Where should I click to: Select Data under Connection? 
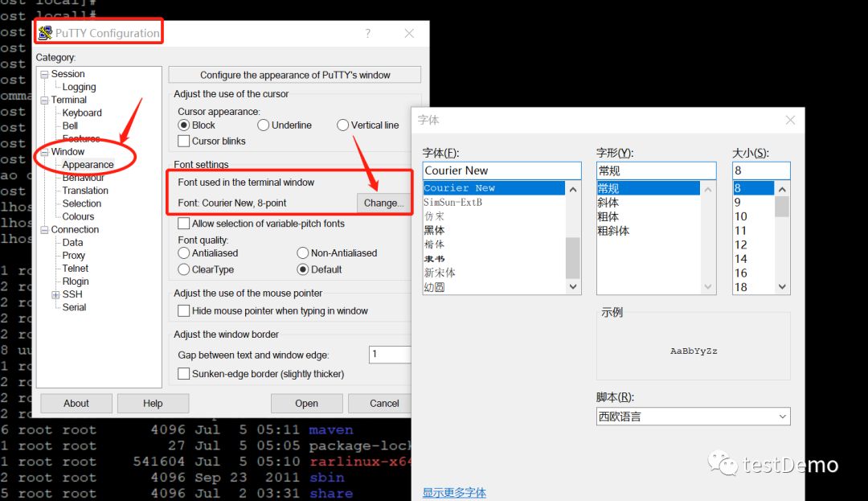tap(72, 243)
